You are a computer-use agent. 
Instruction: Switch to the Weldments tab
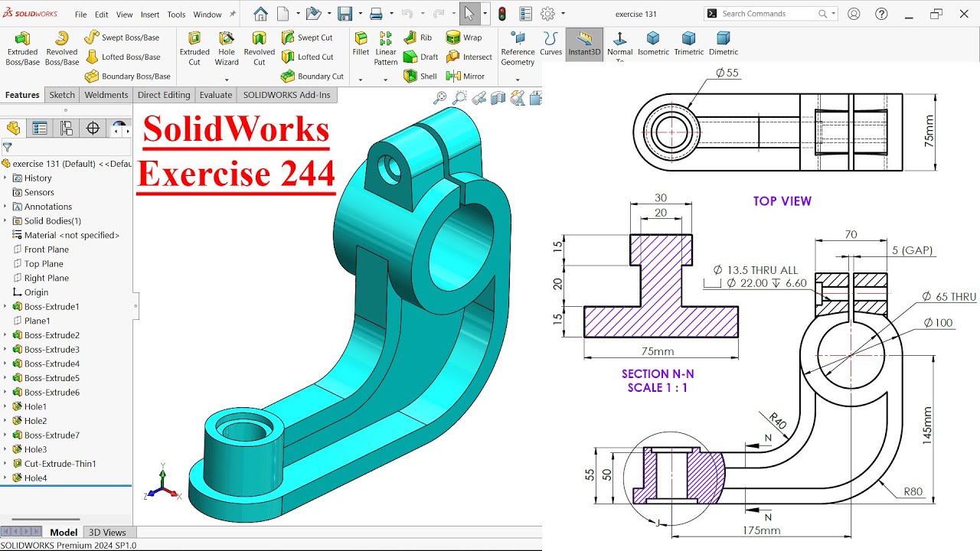pyautogui.click(x=106, y=95)
